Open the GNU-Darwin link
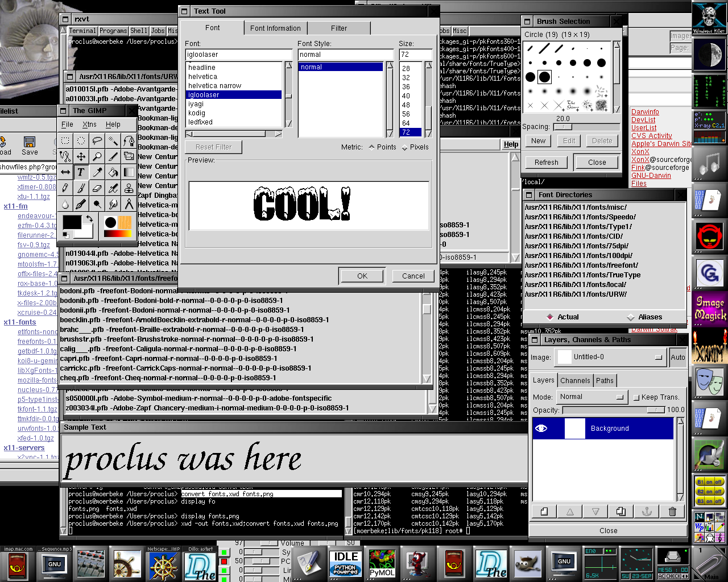The width and height of the screenshot is (728, 582). point(651,176)
